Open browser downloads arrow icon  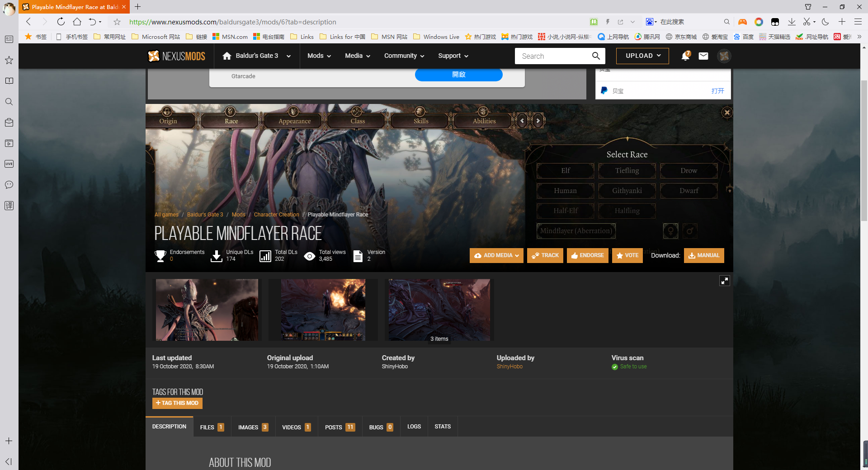(x=792, y=22)
